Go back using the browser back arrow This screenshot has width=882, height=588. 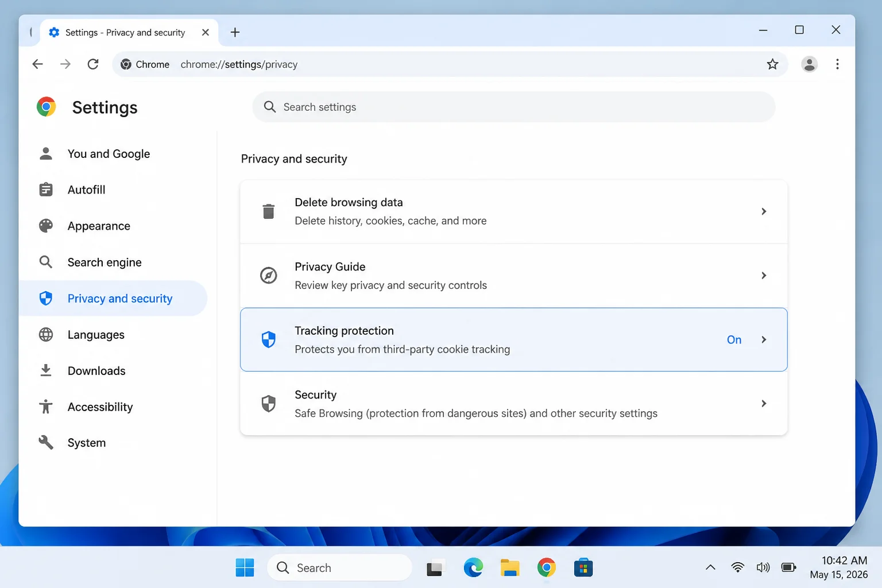coord(38,64)
